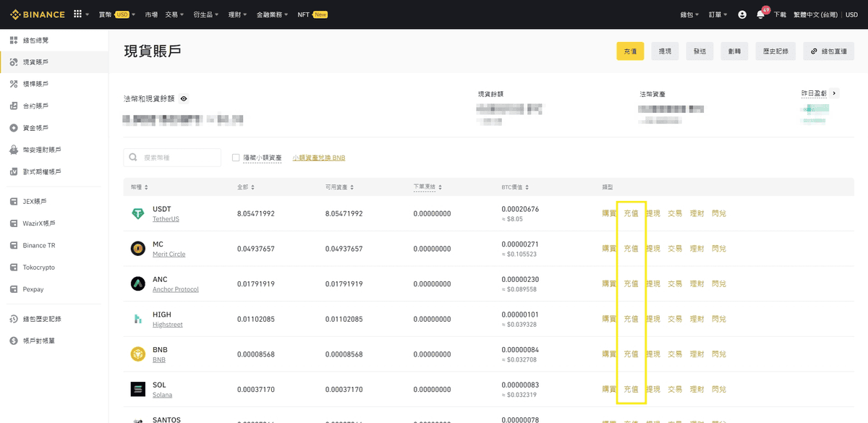Click the Binance TR sidebar icon
This screenshot has height=423, width=868.
point(14,246)
